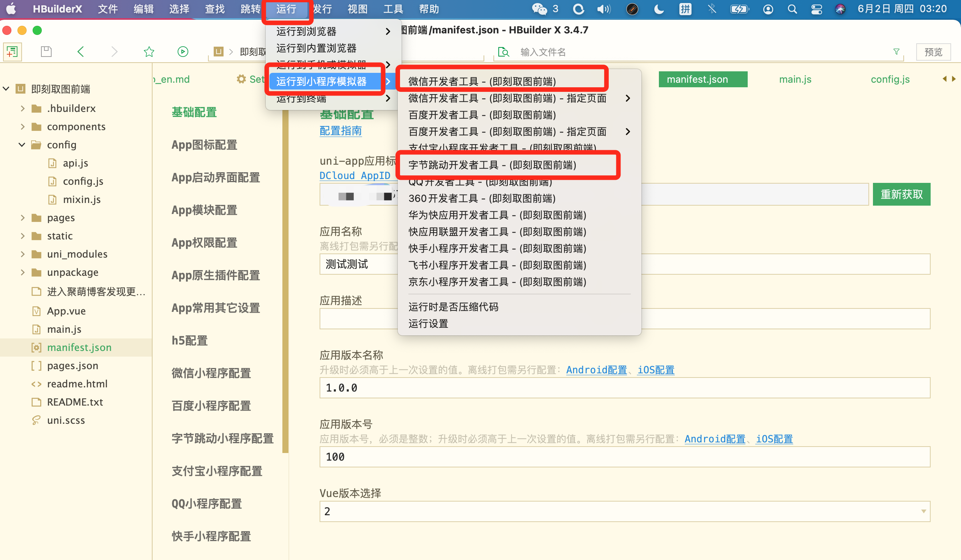This screenshot has height=560, width=961.
Task: Click the filter funnel icon
Action: tap(896, 52)
